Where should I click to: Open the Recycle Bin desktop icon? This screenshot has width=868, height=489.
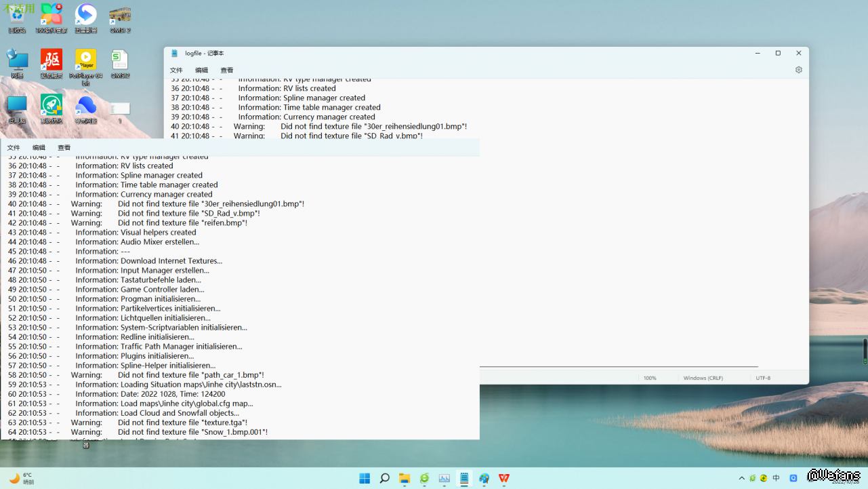tap(17, 18)
